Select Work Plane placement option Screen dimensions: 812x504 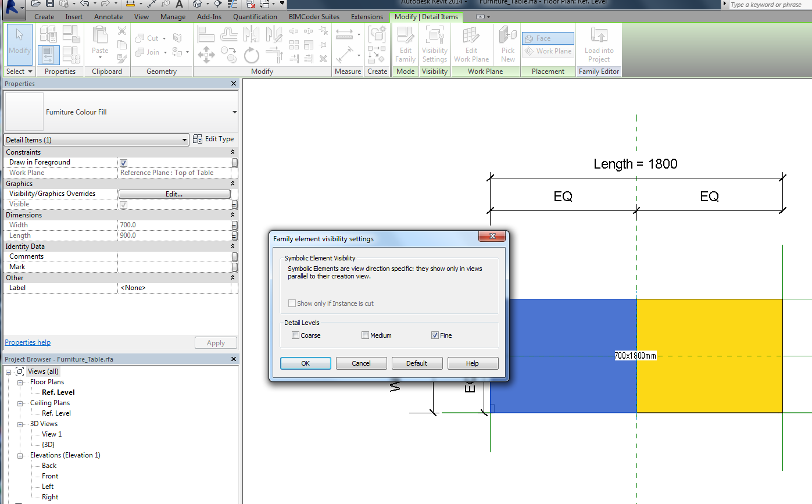(x=548, y=51)
